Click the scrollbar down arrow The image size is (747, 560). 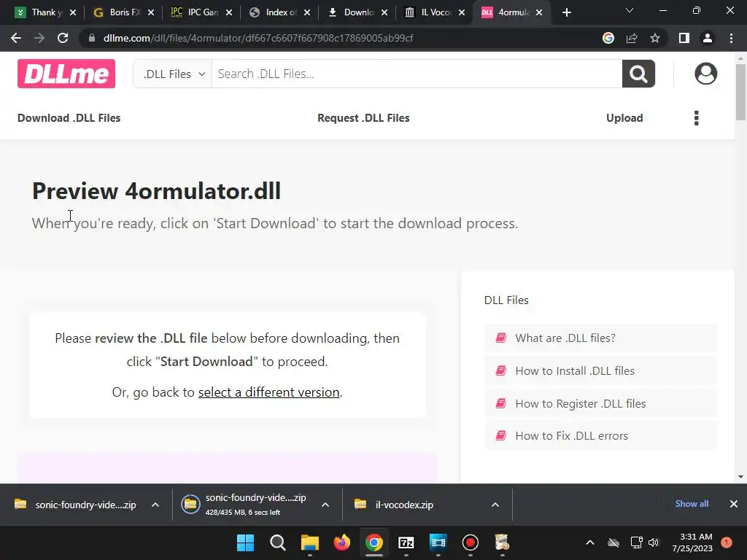[x=740, y=477]
